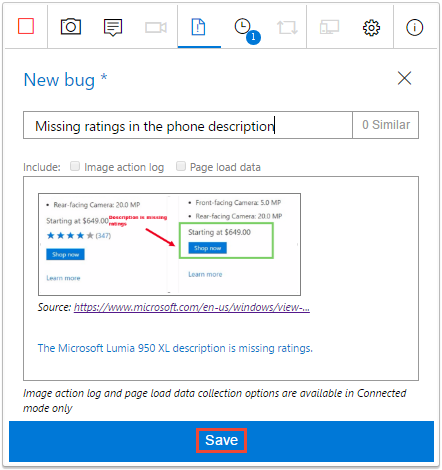The width and height of the screenshot is (442, 470).
Task: Capture a screenshot with the camera icon
Action: (x=71, y=27)
